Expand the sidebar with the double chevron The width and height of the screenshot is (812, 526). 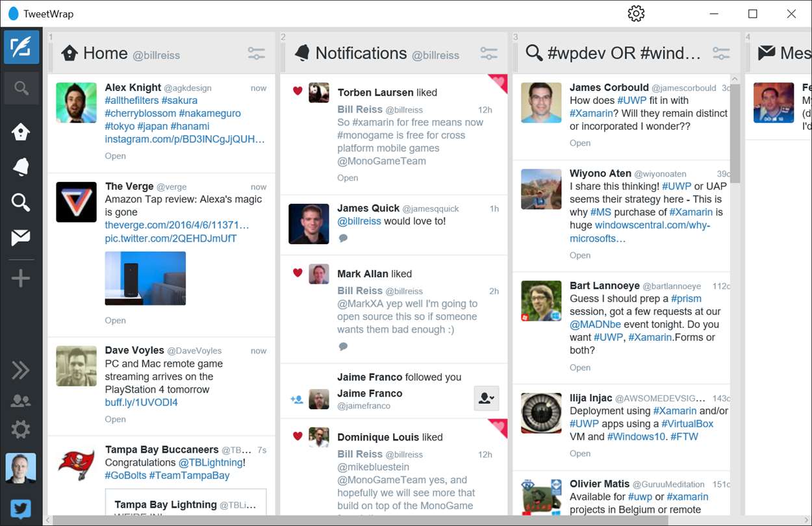(x=21, y=370)
